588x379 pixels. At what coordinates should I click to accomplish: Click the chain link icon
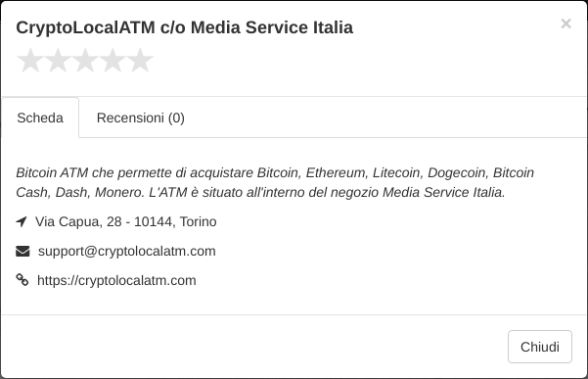23,280
